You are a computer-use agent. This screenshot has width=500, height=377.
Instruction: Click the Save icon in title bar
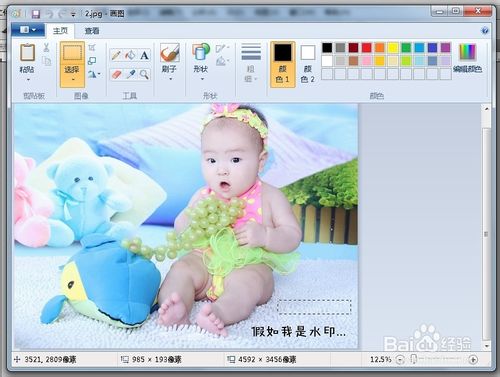36,14
